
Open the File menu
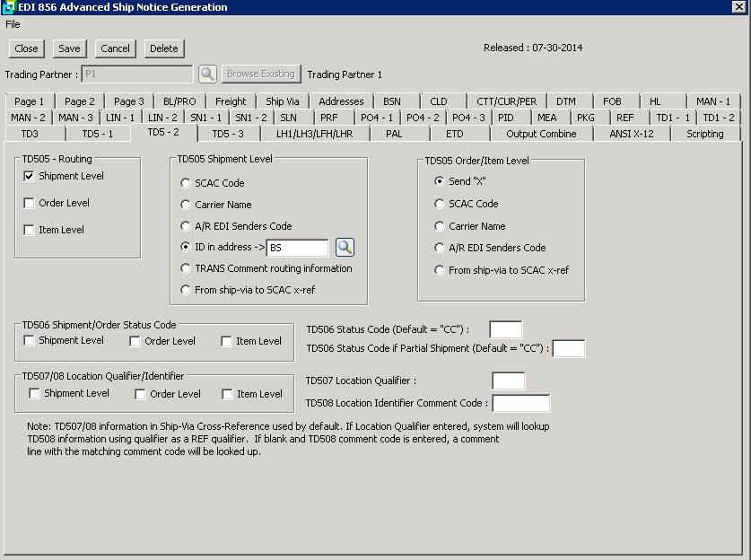pos(13,24)
